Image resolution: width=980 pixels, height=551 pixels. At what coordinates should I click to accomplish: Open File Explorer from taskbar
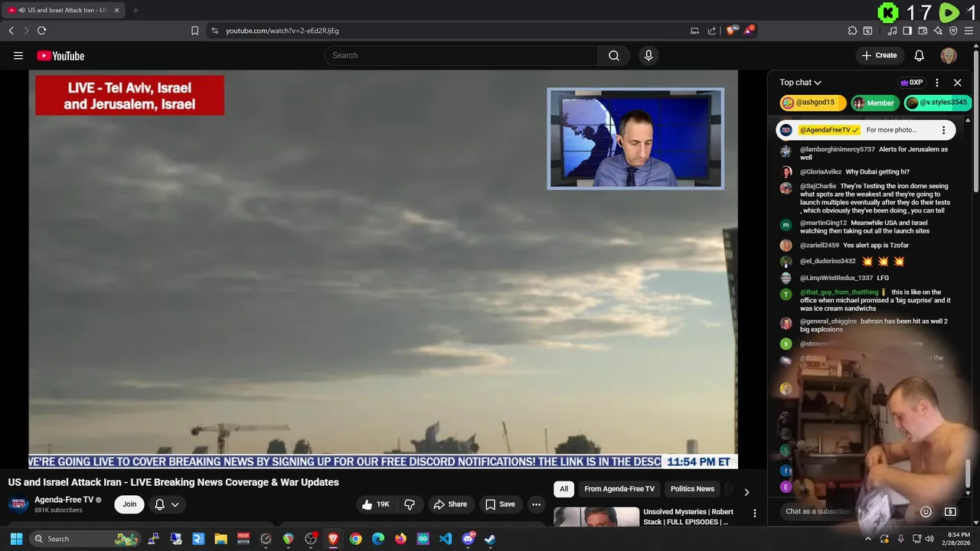click(x=220, y=539)
